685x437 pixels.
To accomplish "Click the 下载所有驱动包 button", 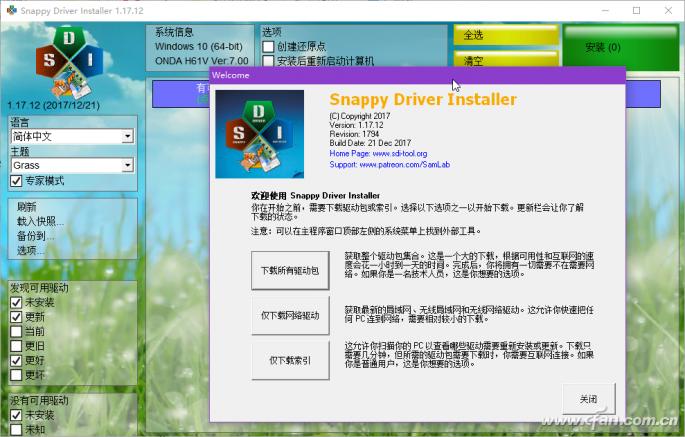I will pyautogui.click(x=290, y=271).
